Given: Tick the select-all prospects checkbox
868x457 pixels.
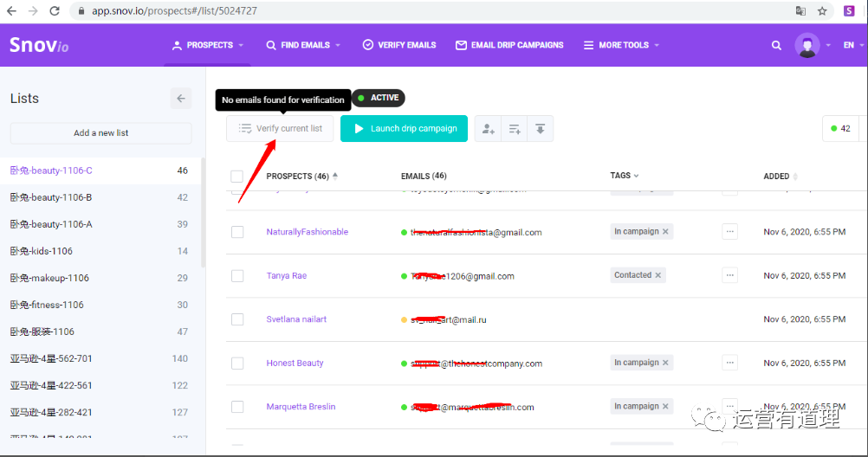Looking at the screenshot, I should pyautogui.click(x=237, y=177).
